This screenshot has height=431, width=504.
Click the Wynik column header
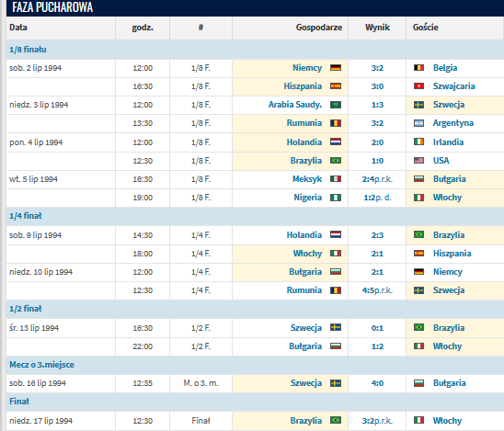coord(377,28)
